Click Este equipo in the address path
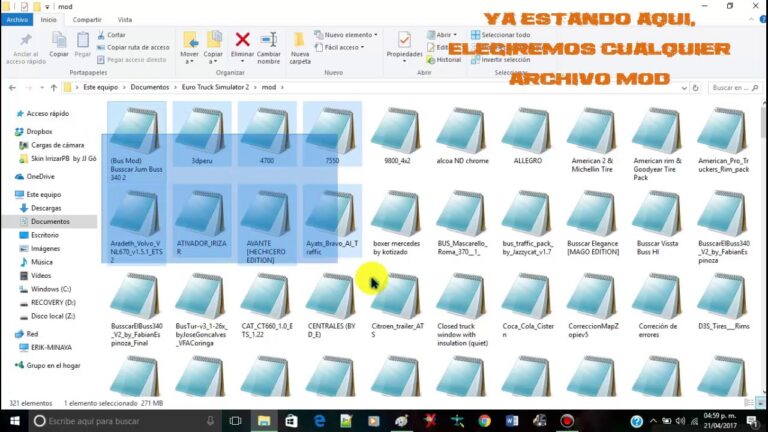 coord(100,87)
